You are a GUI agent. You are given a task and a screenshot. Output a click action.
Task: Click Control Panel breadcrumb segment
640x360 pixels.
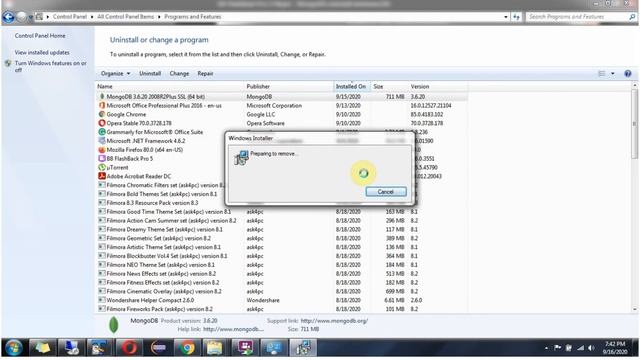coord(70,17)
